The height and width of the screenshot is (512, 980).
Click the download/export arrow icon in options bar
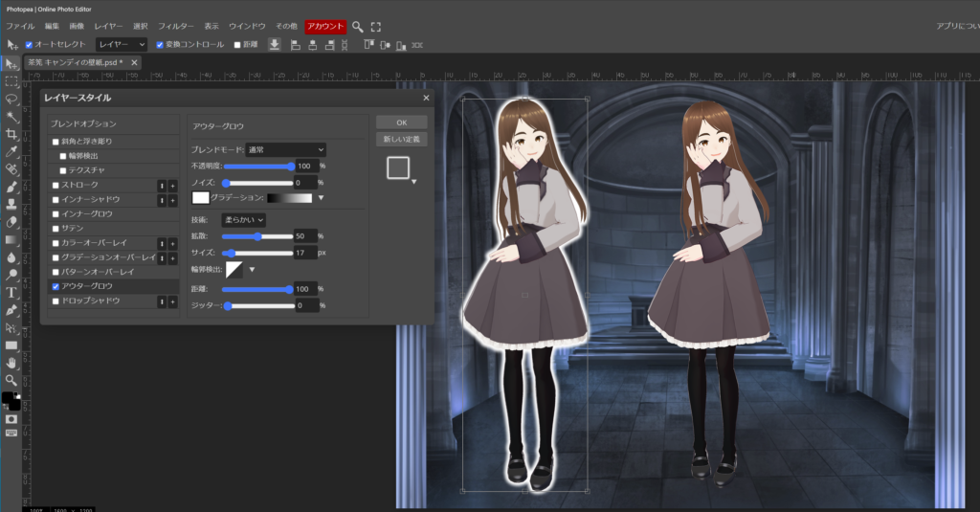coord(275,45)
